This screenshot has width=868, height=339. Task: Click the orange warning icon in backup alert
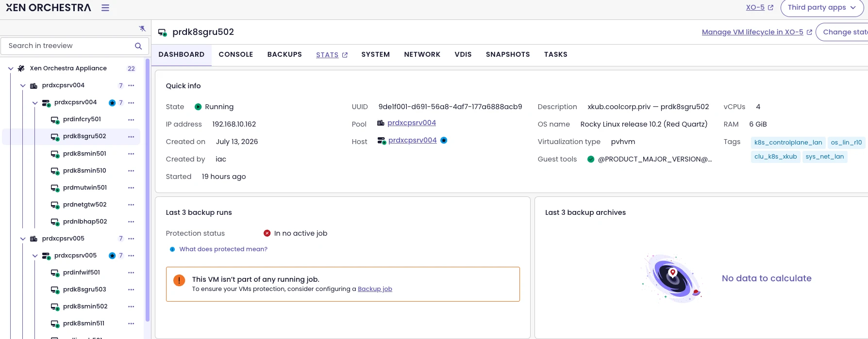(x=179, y=280)
